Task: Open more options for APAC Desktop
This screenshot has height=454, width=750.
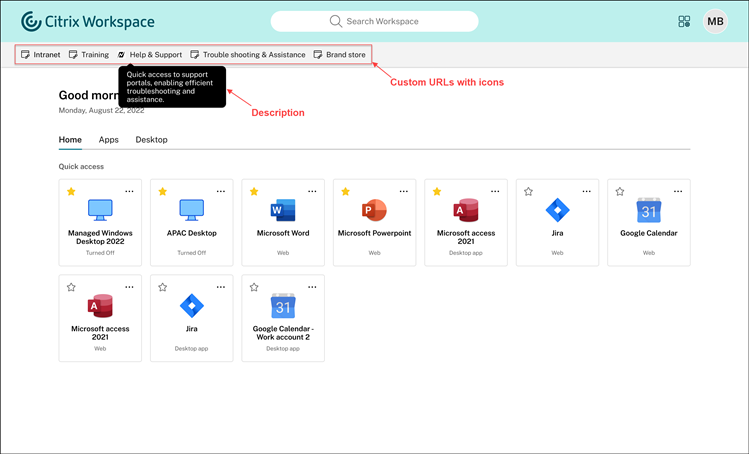Action: point(221,191)
